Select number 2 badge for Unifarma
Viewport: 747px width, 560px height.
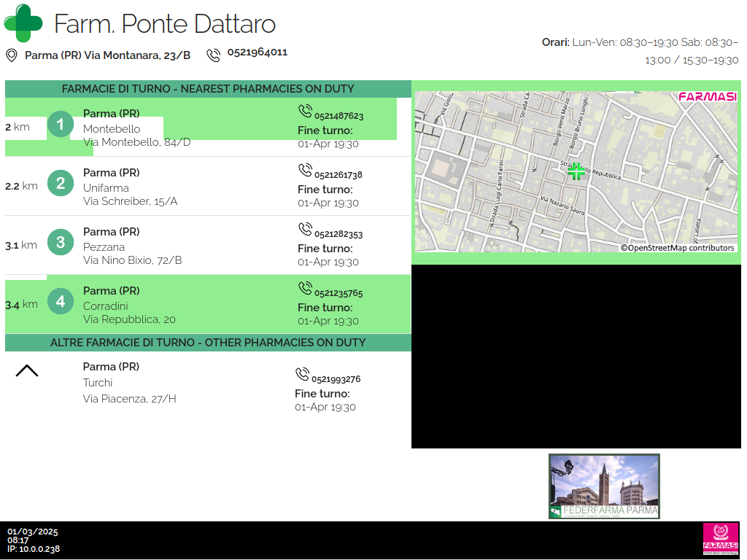click(x=61, y=183)
